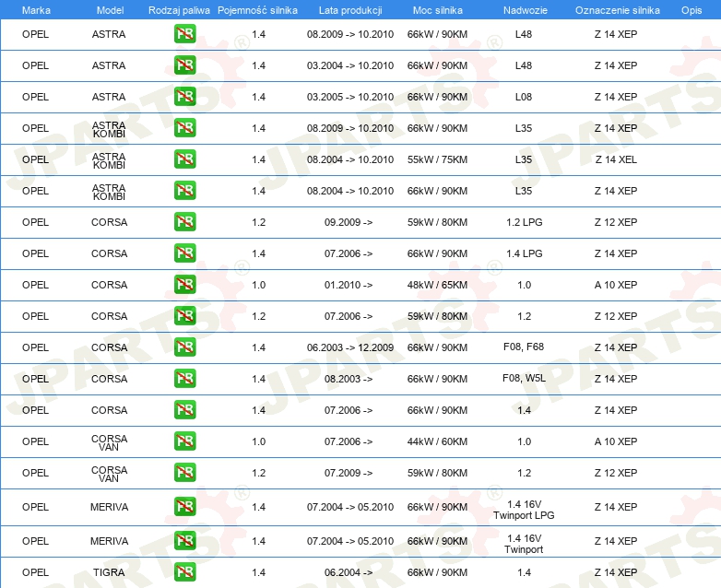This screenshot has width=721, height=588.
Task: Select ASTRA model cell in L08 row
Action: [109, 97]
